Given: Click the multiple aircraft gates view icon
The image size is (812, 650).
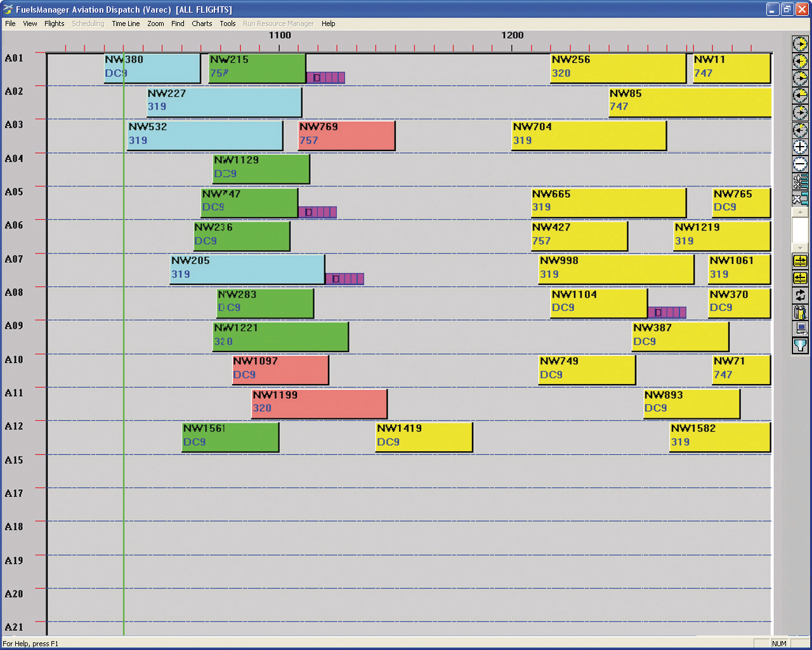Looking at the screenshot, I should click(800, 182).
